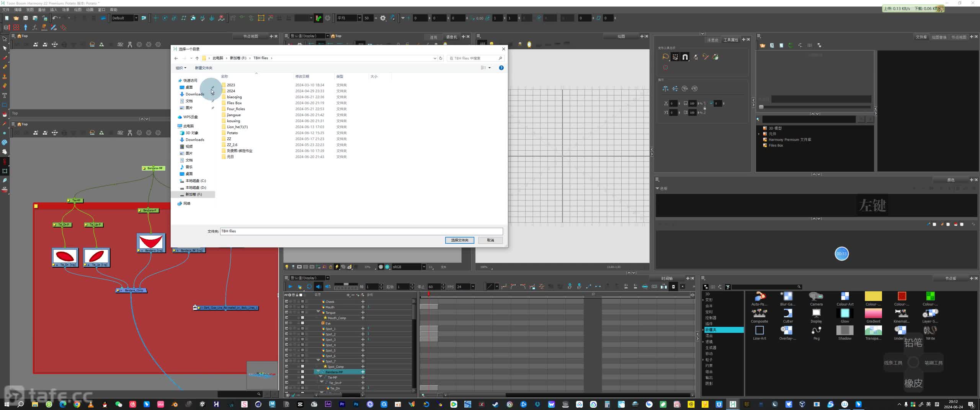Click the help icon in folder dialog
Viewport: 980px width, 410px height.
pos(501,68)
